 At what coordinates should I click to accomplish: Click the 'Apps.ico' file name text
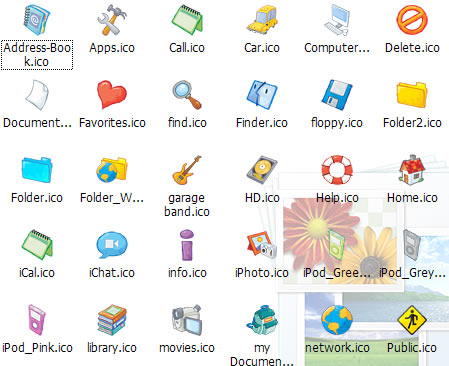tap(112, 48)
